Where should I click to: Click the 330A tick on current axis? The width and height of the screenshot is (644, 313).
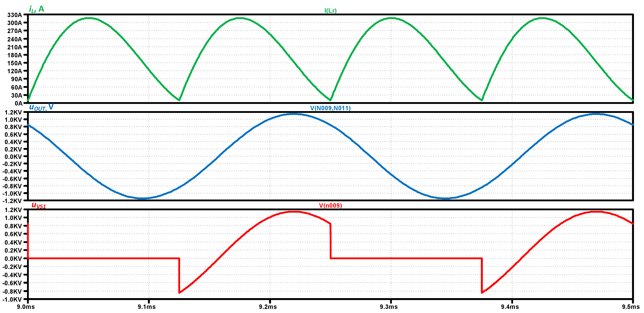coord(14,15)
